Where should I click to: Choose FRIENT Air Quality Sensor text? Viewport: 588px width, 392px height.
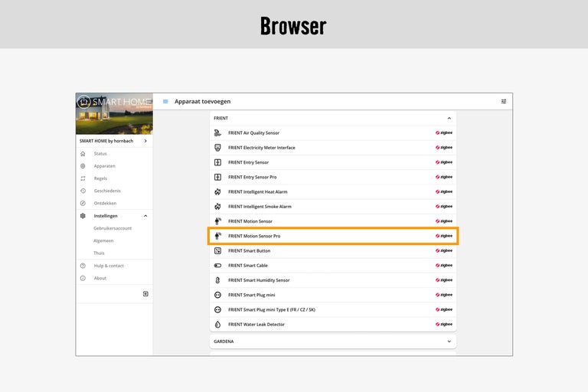click(253, 132)
